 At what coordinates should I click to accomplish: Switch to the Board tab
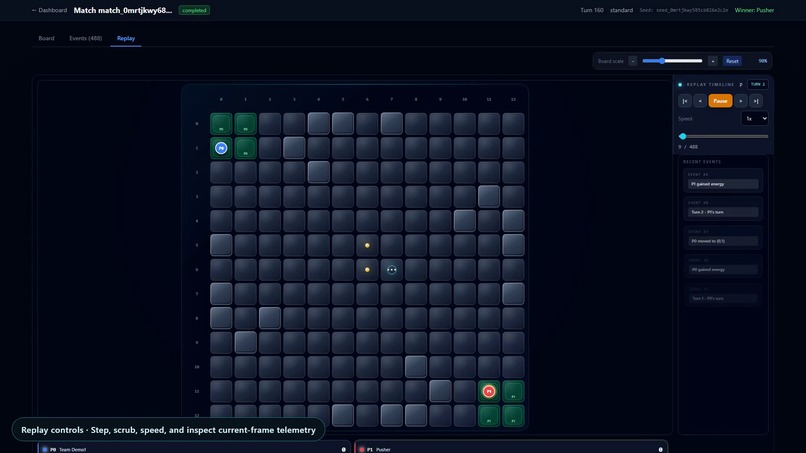coord(46,38)
